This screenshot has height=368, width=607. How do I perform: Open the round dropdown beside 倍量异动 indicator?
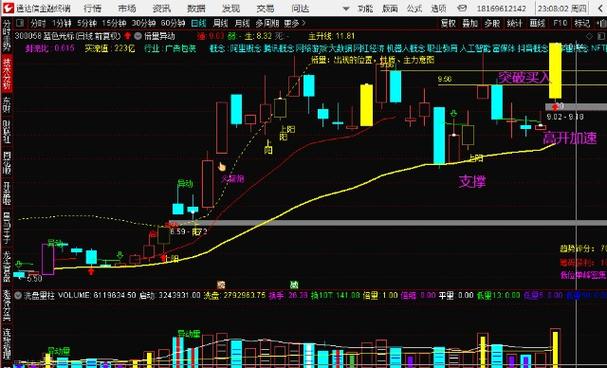(138, 36)
